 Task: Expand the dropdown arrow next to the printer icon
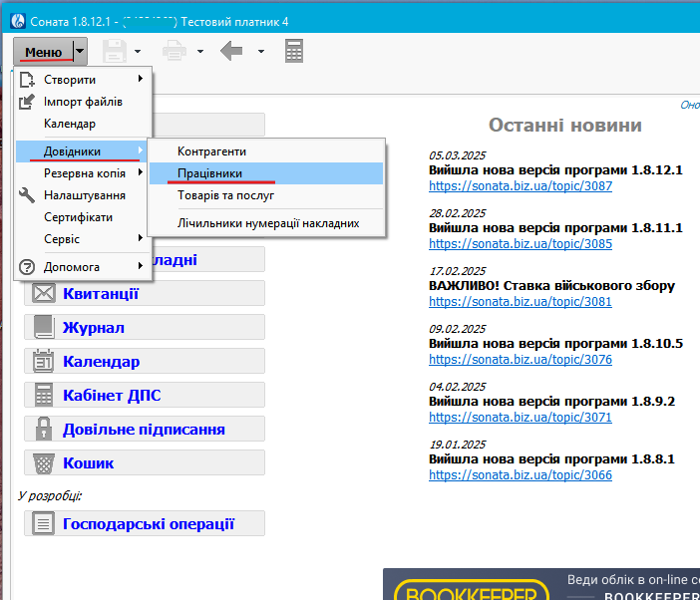(x=200, y=51)
